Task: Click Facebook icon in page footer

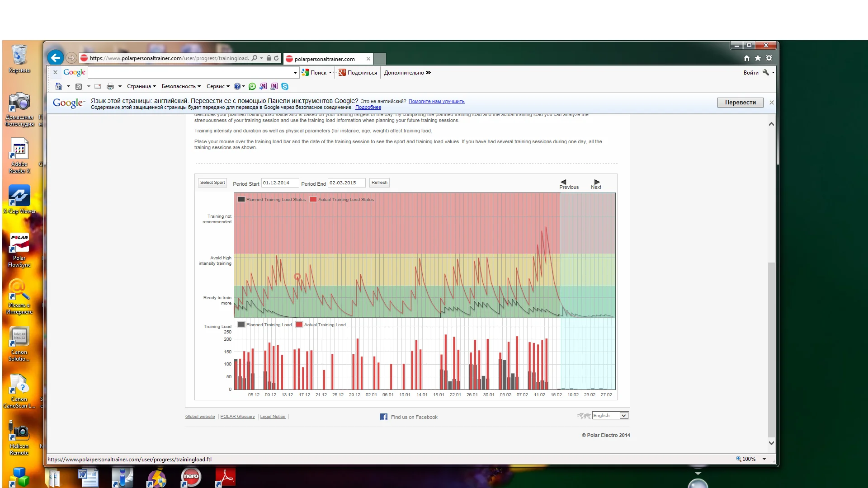Action: tap(383, 417)
